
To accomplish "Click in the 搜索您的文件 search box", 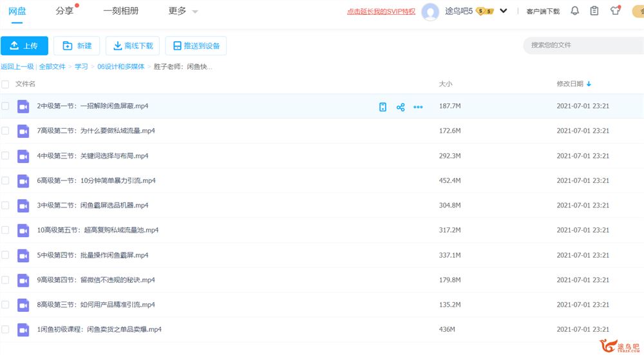I will [x=583, y=45].
